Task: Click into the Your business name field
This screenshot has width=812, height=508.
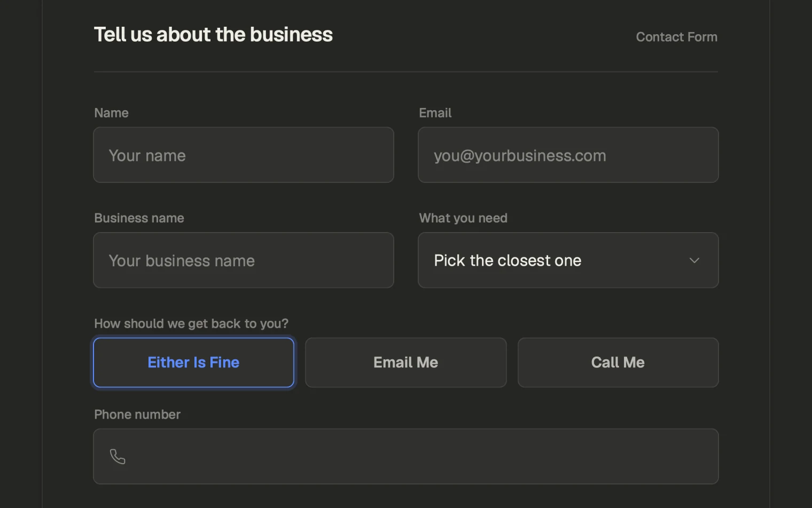Action: coord(244,260)
